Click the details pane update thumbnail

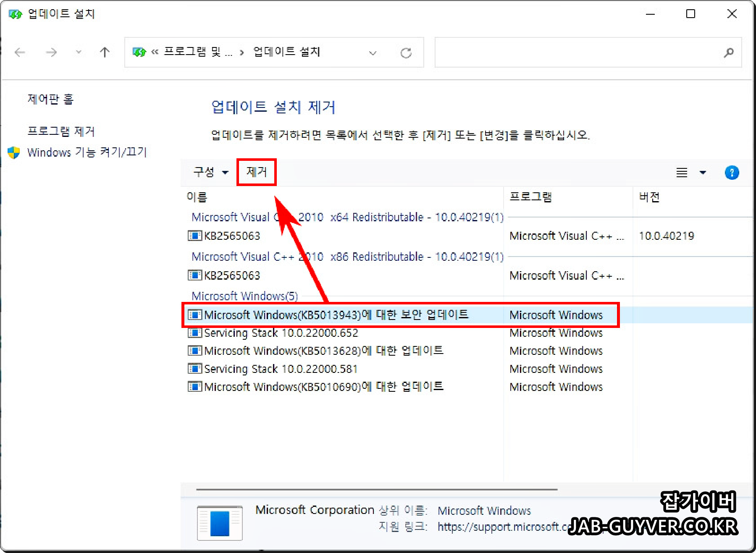point(220,523)
